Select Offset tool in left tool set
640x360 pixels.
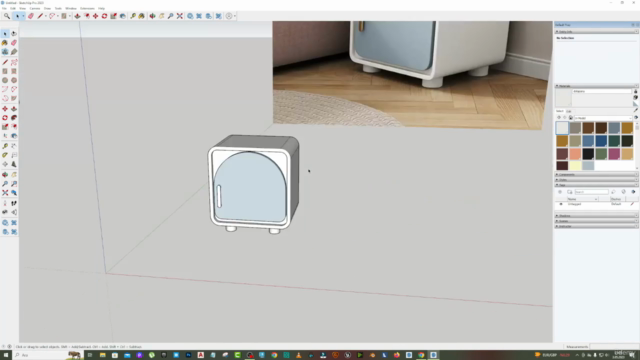pos(14,127)
